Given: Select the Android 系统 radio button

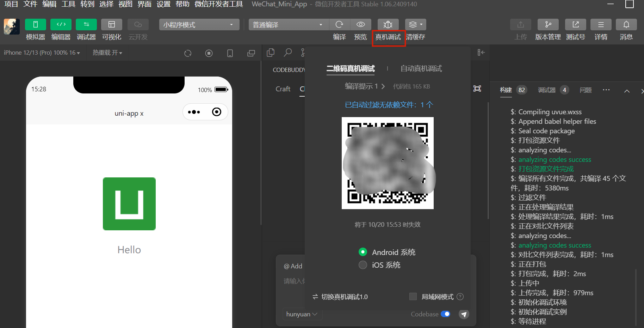Looking at the screenshot, I should point(363,252).
